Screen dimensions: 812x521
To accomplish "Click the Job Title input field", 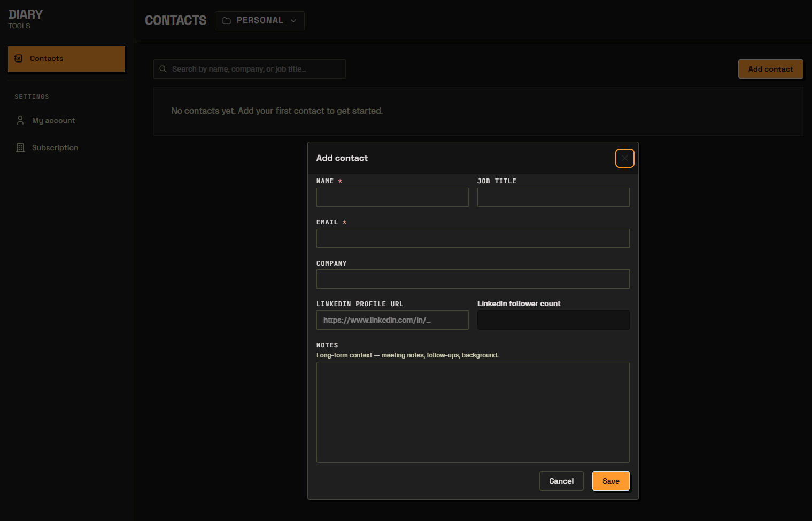I will coord(553,197).
